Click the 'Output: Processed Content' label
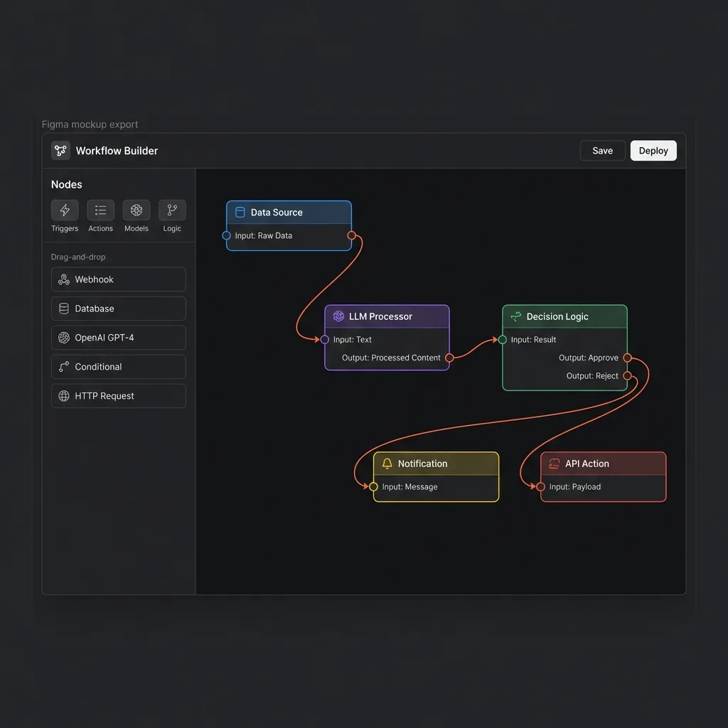Screen dimensions: 728x728 pyautogui.click(x=391, y=358)
